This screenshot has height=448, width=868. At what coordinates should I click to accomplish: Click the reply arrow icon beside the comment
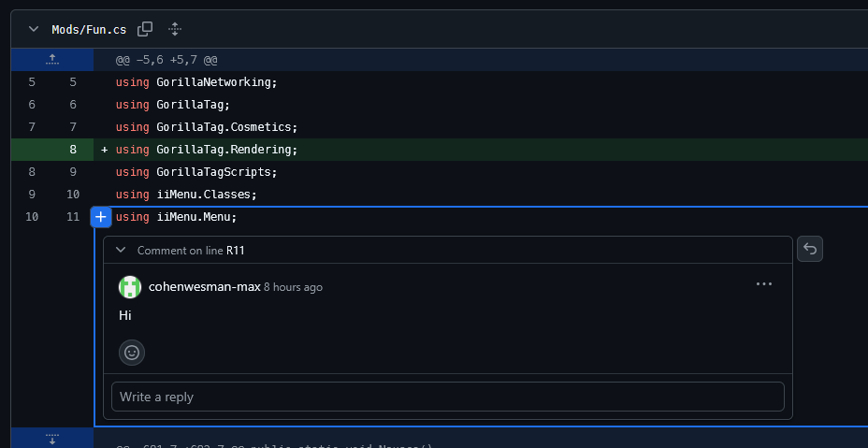click(x=810, y=249)
